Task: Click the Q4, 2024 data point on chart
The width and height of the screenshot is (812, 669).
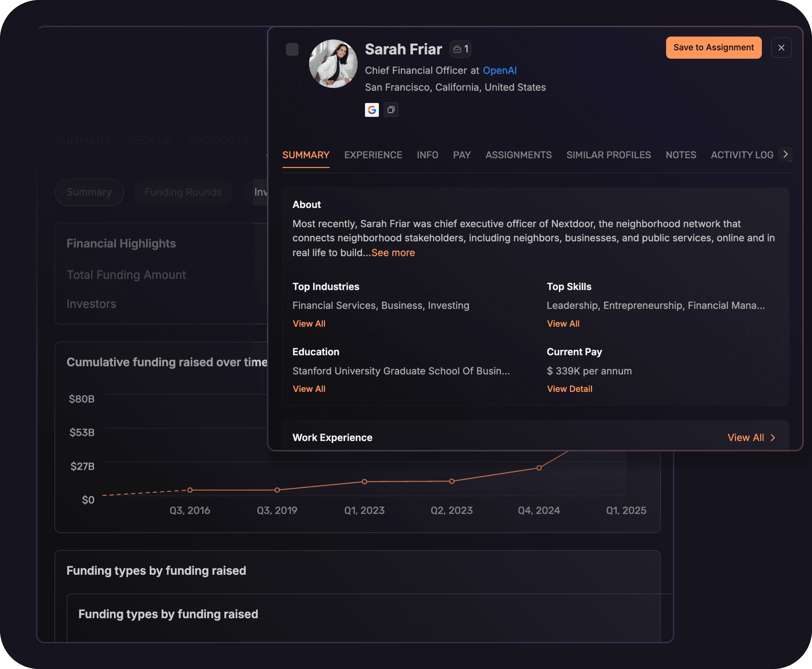Action: tap(539, 468)
